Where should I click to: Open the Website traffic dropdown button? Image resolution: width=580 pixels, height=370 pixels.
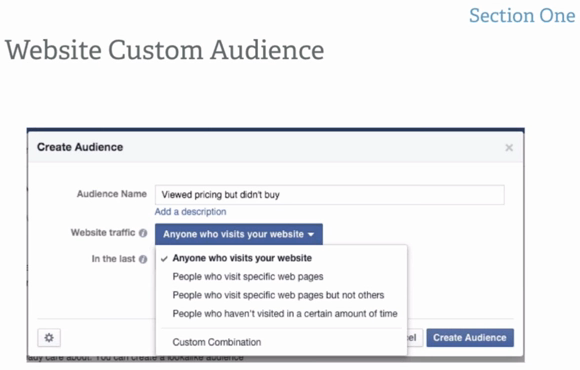click(239, 234)
